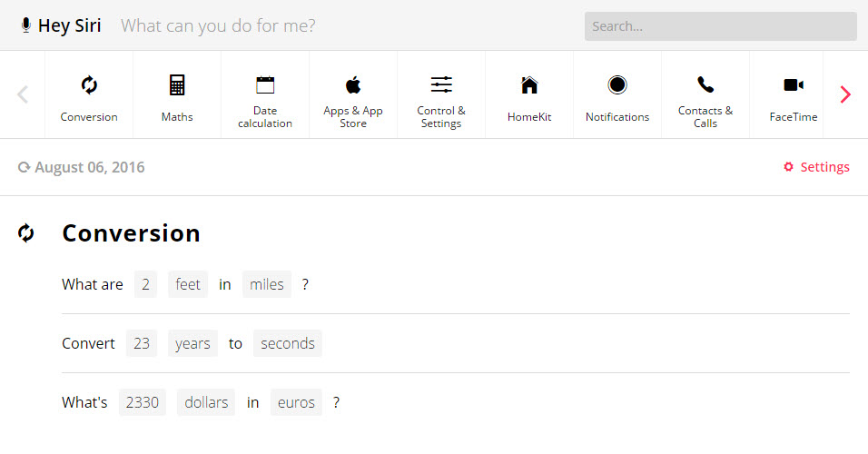The width and height of the screenshot is (868, 454).
Task: Click the Conversion category icon
Action: point(89,85)
